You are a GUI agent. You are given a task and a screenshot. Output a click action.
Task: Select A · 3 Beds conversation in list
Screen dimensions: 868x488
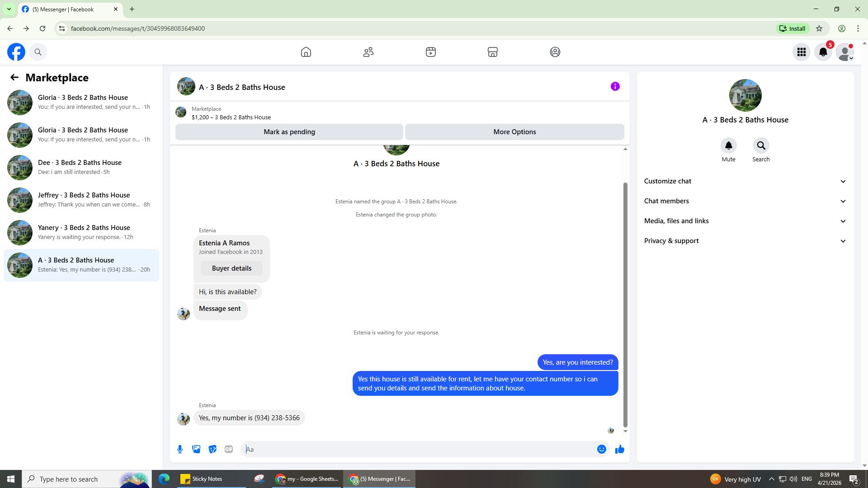[x=81, y=265]
